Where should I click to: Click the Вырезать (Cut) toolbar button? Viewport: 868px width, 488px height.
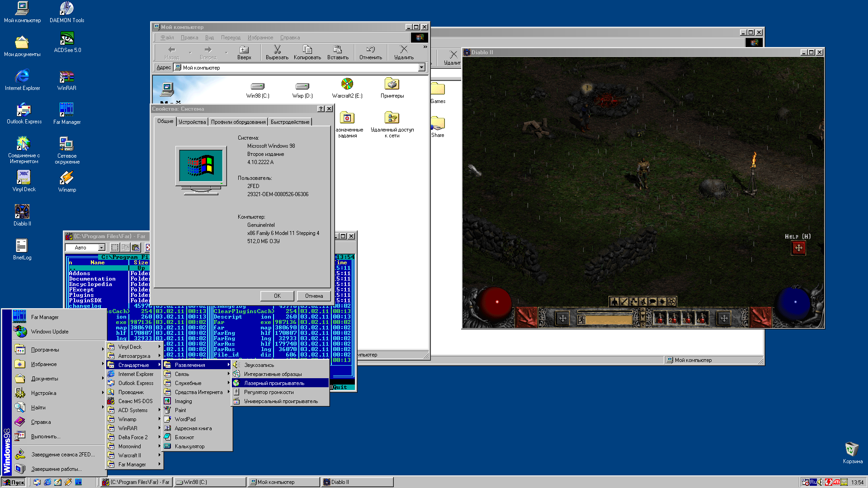click(277, 52)
